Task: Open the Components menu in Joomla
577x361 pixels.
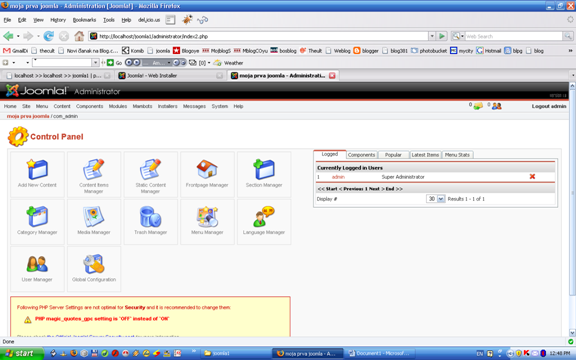Action: [x=89, y=106]
